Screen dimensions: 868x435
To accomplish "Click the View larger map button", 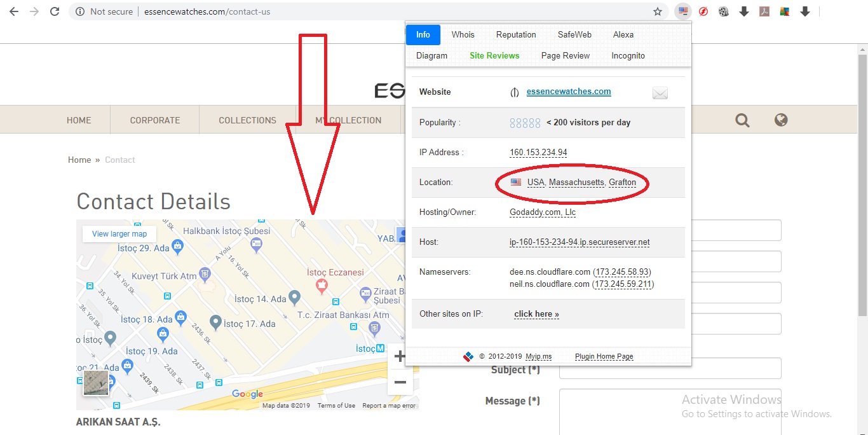I will [119, 234].
